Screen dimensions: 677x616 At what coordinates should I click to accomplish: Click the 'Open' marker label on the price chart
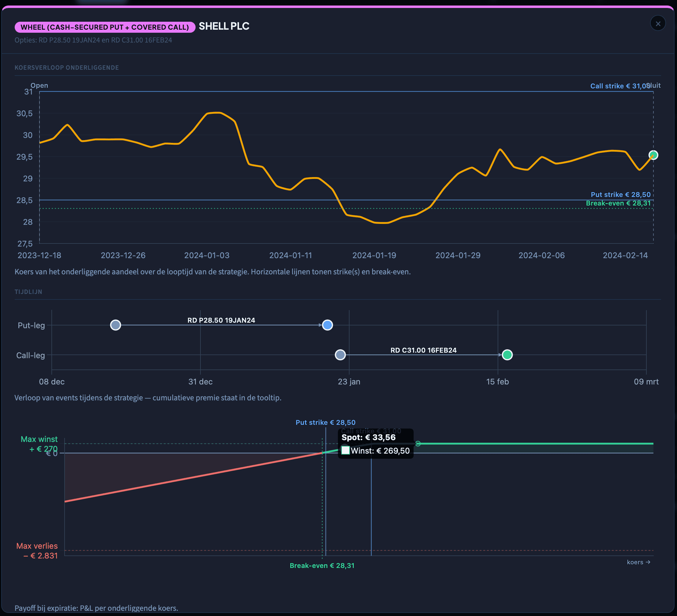(x=39, y=85)
